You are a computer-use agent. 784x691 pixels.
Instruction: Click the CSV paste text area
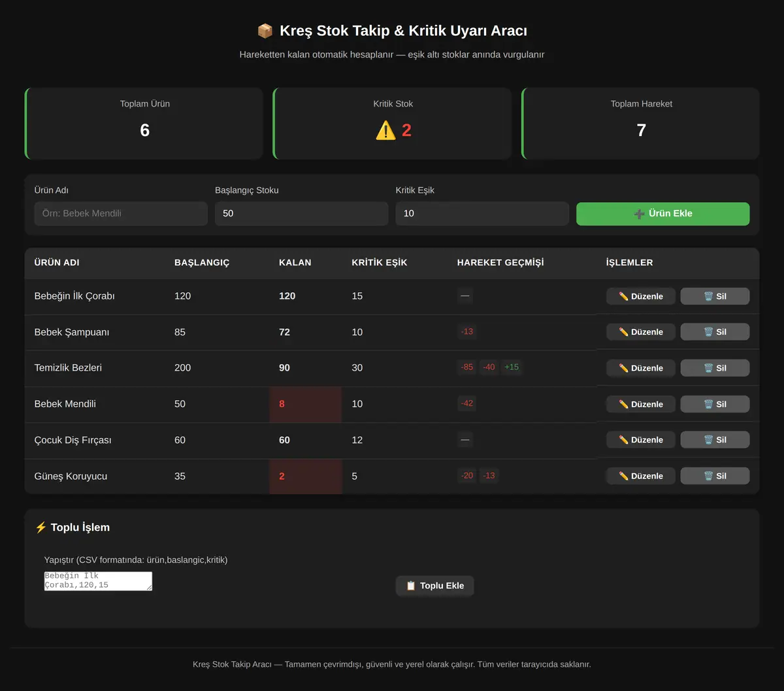point(98,581)
